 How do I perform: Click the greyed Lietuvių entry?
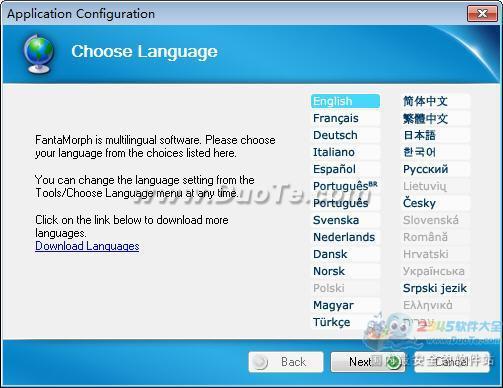click(435, 186)
